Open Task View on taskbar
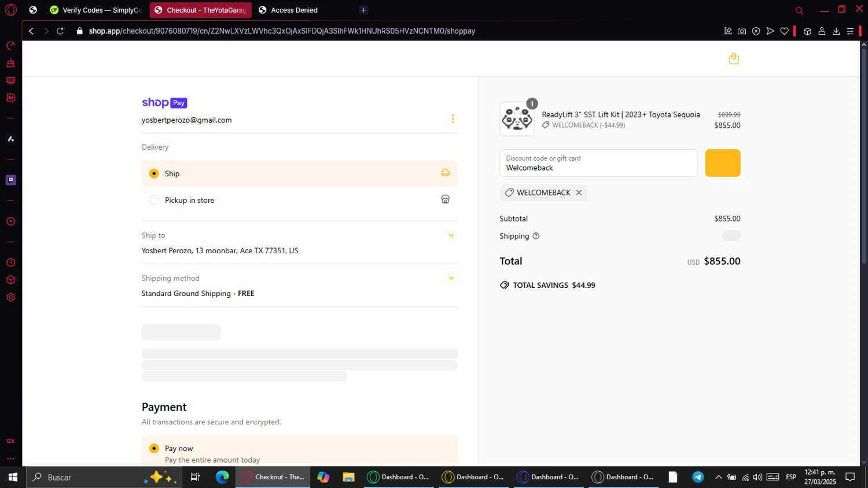This screenshot has height=488, width=868. [x=195, y=477]
